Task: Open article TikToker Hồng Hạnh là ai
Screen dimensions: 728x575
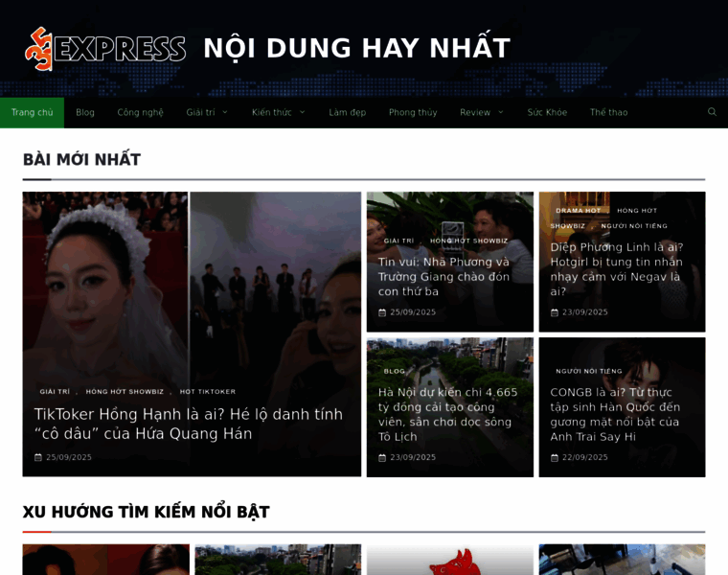Action: point(189,424)
